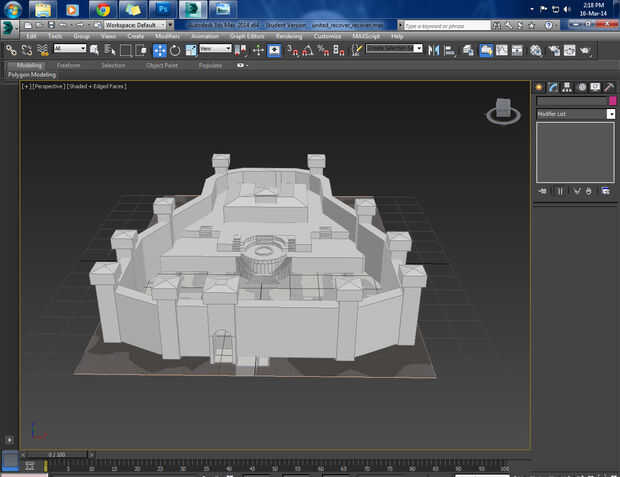
Task: Click the Polygon Modeling panel button
Action: (x=32, y=74)
